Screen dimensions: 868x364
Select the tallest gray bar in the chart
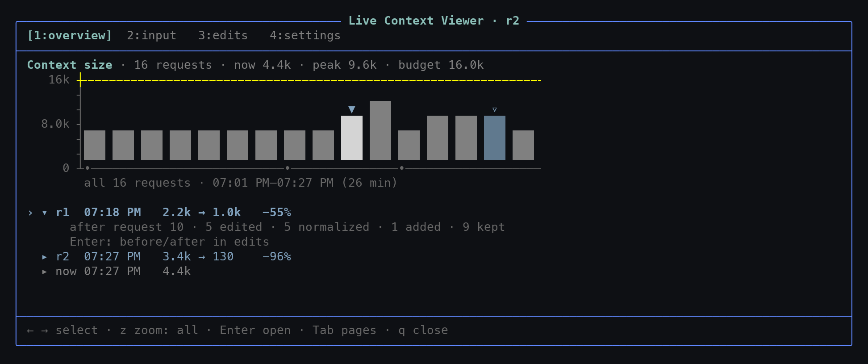tap(380, 130)
